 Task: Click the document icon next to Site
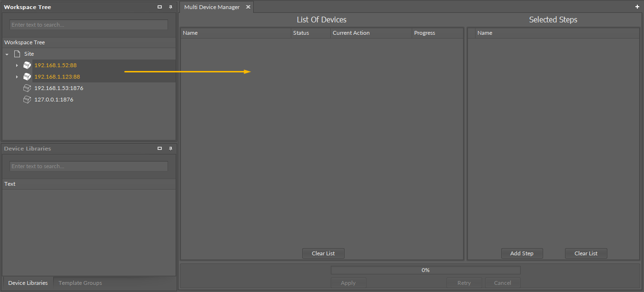point(17,54)
